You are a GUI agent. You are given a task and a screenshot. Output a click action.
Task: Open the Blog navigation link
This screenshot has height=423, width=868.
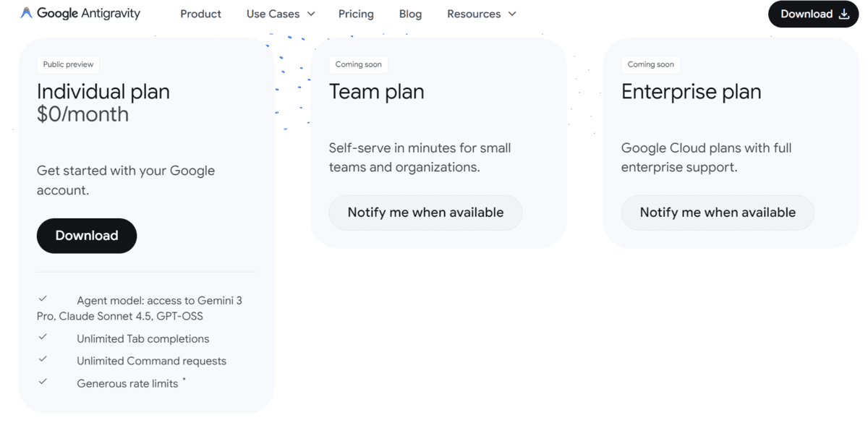410,14
